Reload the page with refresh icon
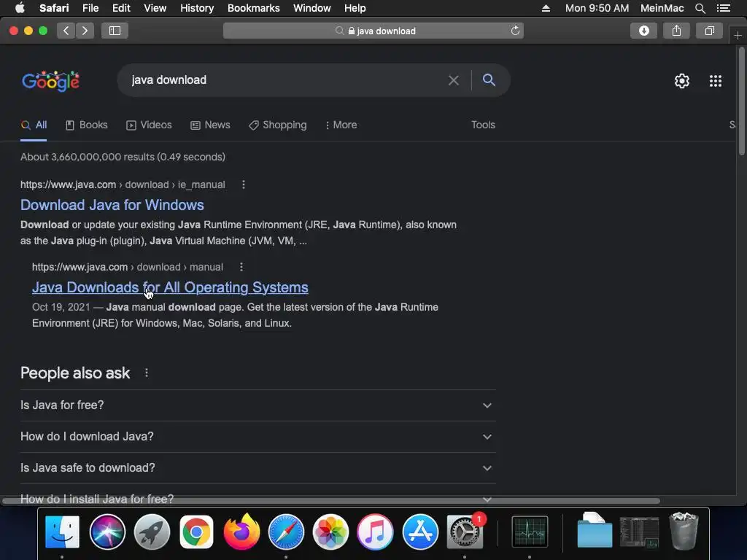 click(515, 31)
